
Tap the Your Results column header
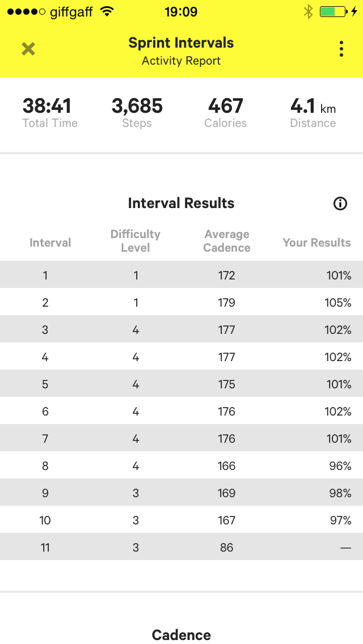coord(316,243)
